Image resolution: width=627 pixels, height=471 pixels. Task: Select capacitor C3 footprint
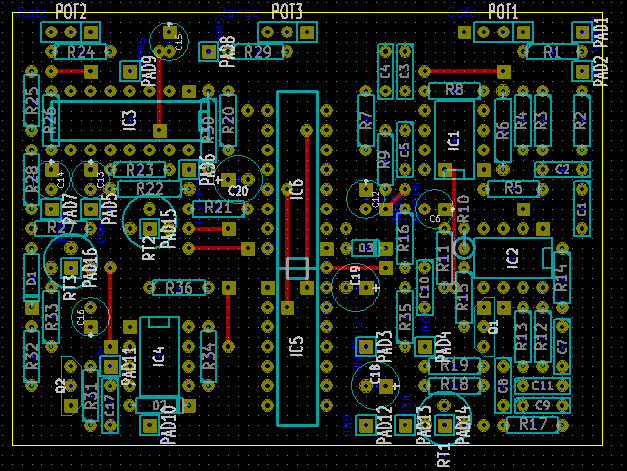point(405,72)
